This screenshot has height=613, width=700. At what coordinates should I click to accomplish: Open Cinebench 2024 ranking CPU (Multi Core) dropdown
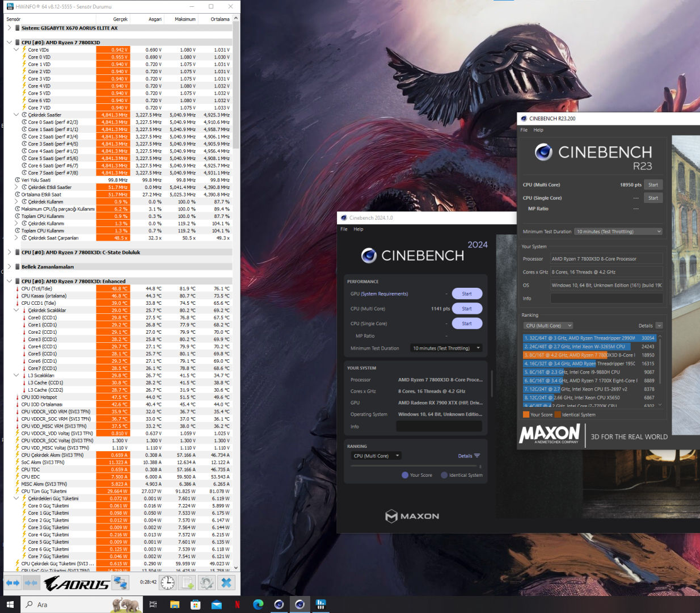pos(376,456)
